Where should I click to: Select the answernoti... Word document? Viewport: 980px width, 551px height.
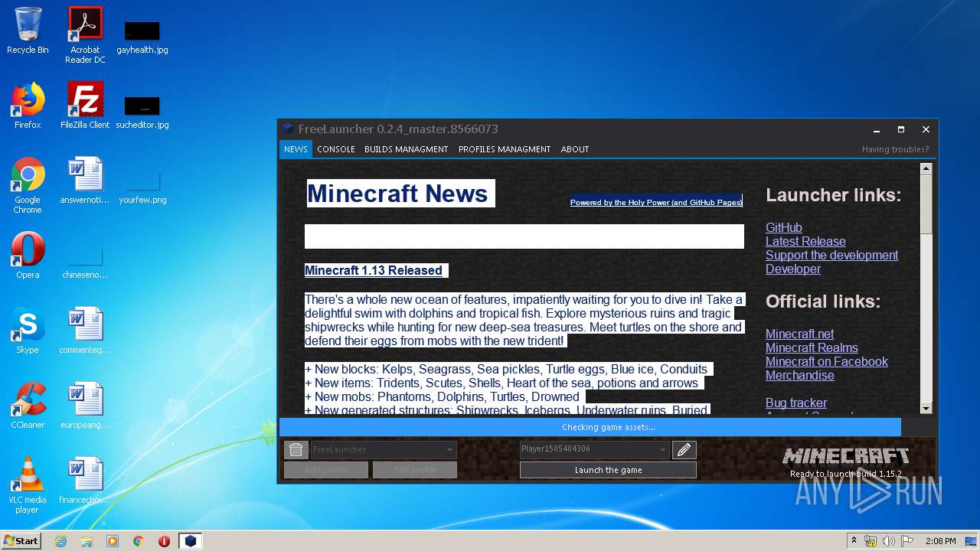pos(85,181)
